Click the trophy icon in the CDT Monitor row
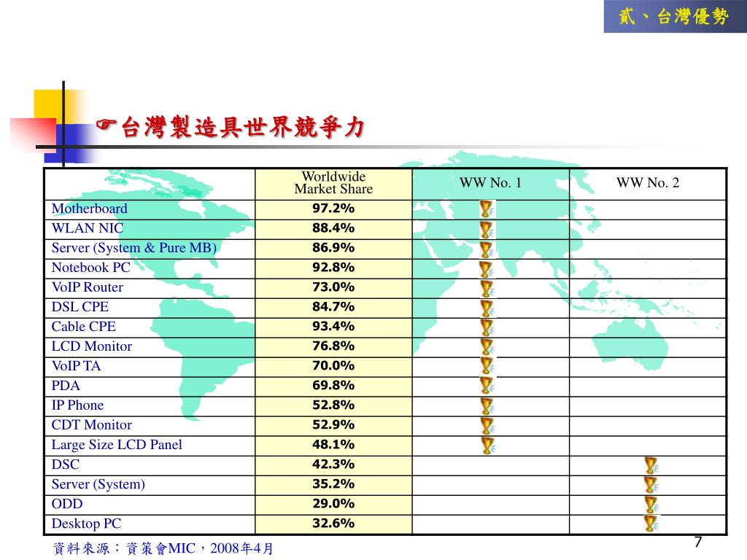 click(x=487, y=425)
